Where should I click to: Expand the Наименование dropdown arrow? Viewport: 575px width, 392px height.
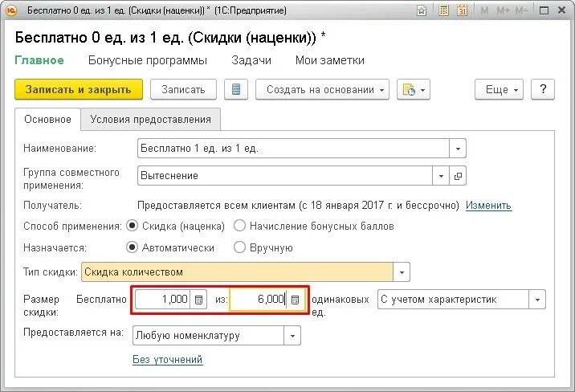pyautogui.click(x=458, y=149)
